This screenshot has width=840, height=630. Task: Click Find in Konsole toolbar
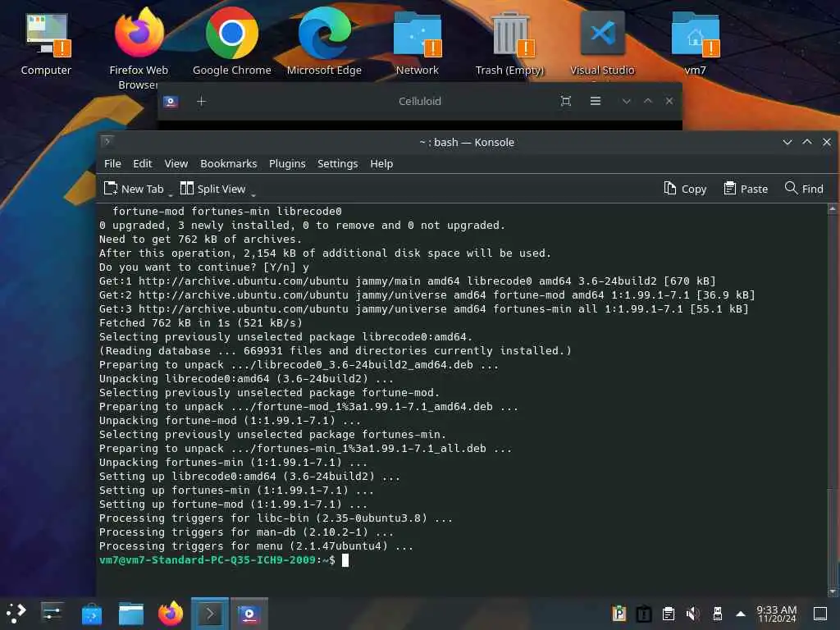point(804,189)
